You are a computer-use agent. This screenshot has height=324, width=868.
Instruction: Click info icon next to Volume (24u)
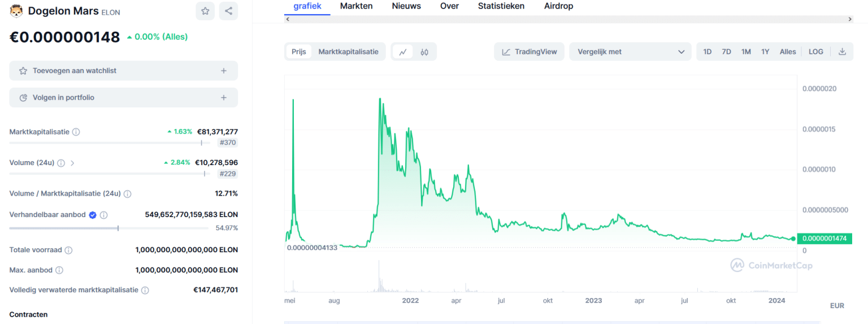point(61,163)
